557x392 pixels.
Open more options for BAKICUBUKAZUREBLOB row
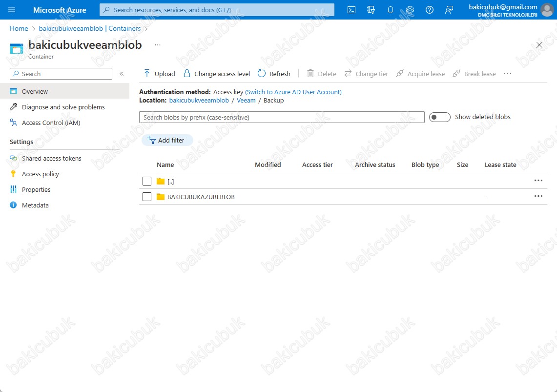(538, 196)
